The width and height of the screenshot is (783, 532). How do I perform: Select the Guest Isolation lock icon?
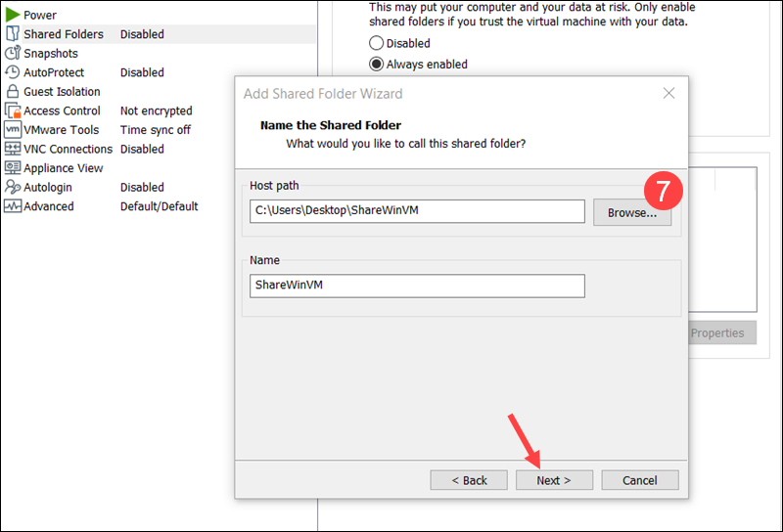[x=13, y=91]
